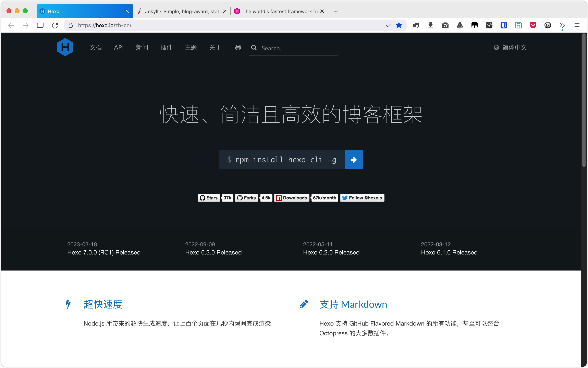Open the API nav item

pyautogui.click(x=119, y=48)
